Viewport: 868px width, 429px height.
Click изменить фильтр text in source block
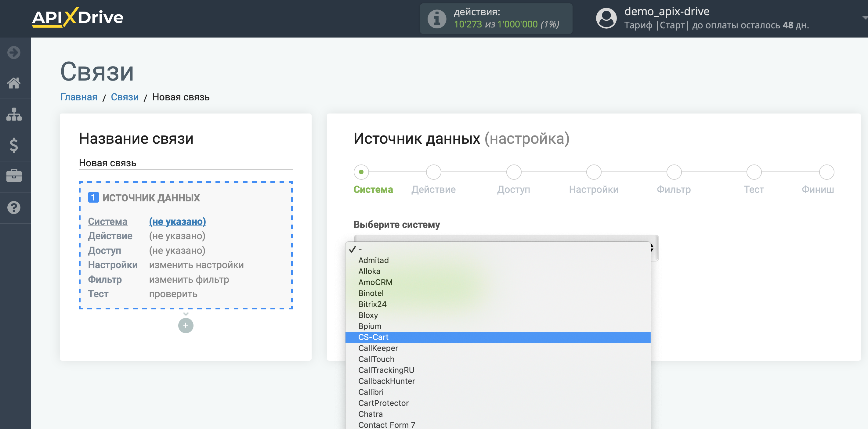click(189, 279)
